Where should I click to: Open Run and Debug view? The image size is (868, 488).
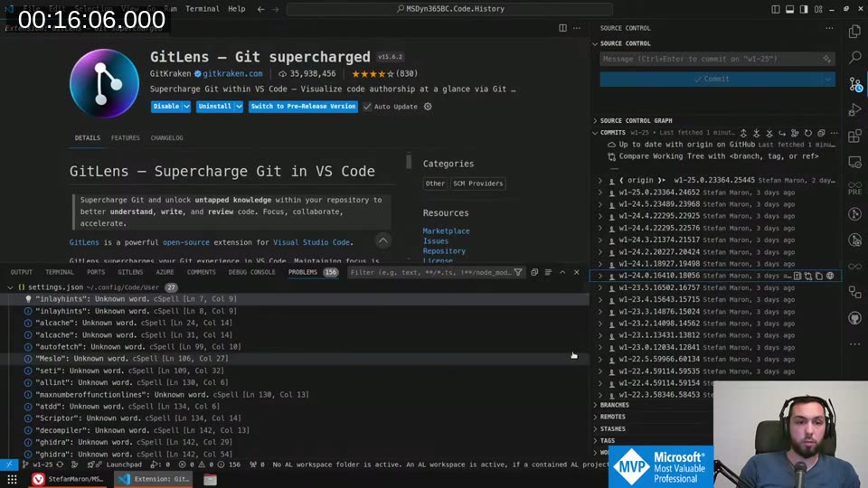pos(854,110)
